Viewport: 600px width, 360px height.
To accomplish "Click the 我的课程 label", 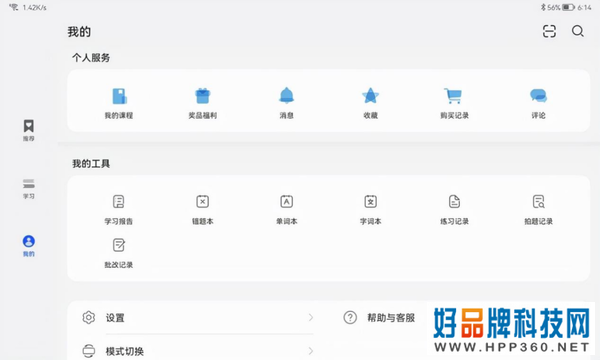I will (x=119, y=116).
